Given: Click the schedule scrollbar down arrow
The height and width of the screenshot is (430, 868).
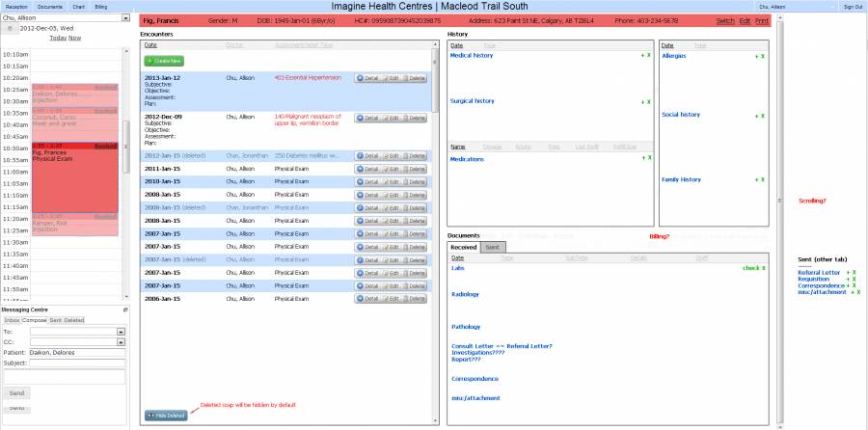Looking at the screenshot, I should (x=126, y=297).
